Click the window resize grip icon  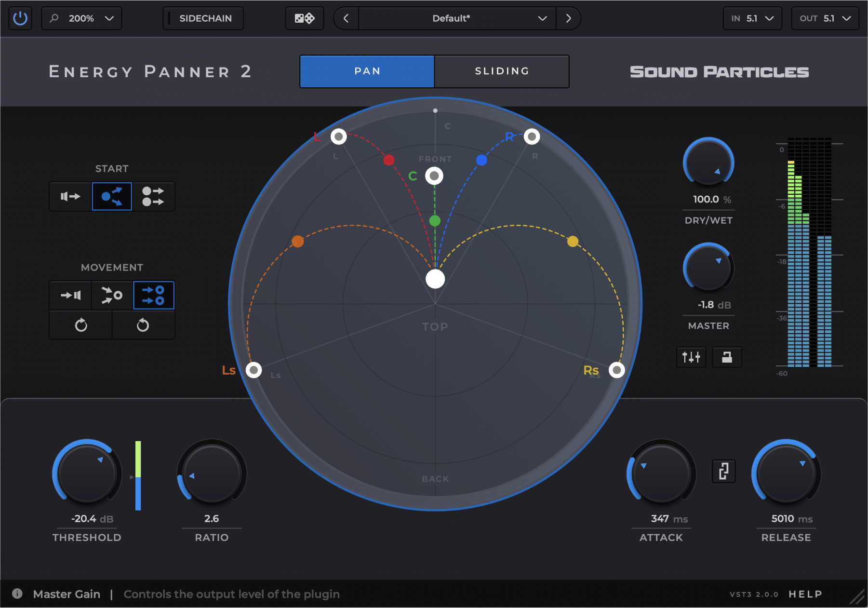pyautogui.click(x=857, y=596)
